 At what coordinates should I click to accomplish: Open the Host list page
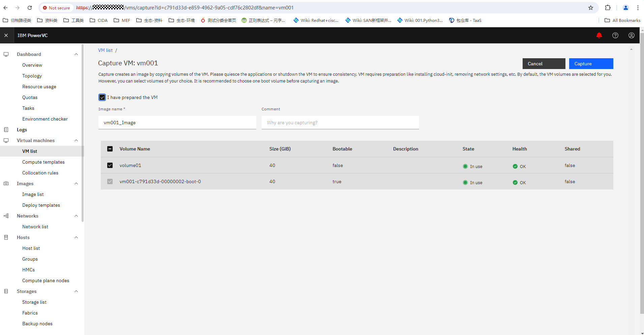click(x=31, y=248)
